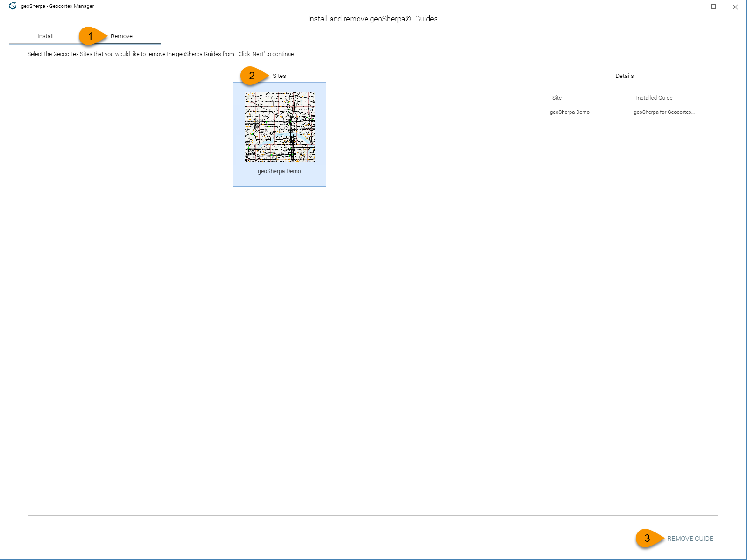
Task: Click the Installed Guide column header
Action: [x=654, y=98]
